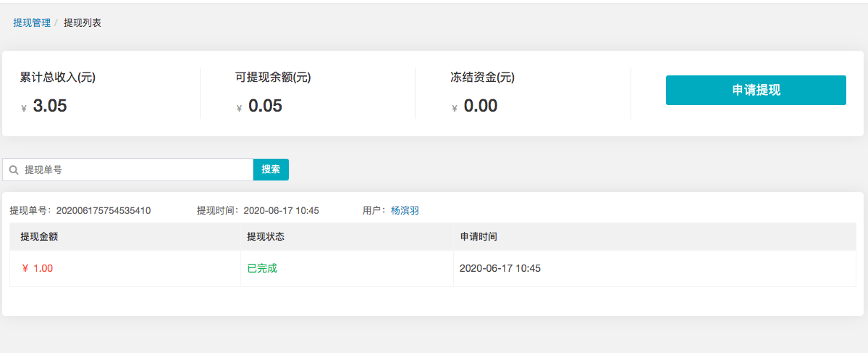The height and width of the screenshot is (353, 868).
Task: Click the 0.00 frozen funds value
Action: point(481,105)
